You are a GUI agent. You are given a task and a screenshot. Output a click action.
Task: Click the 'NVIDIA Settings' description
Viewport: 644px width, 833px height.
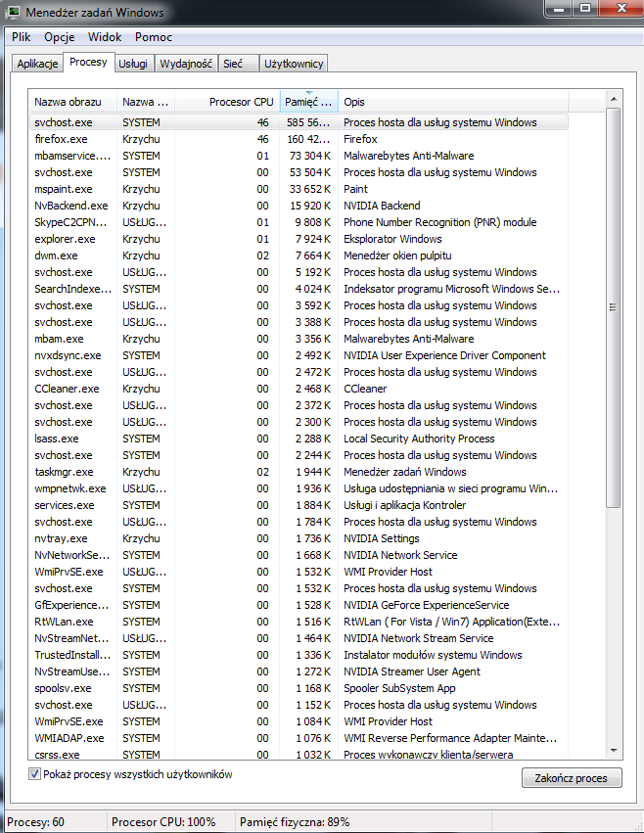click(x=381, y=538)
